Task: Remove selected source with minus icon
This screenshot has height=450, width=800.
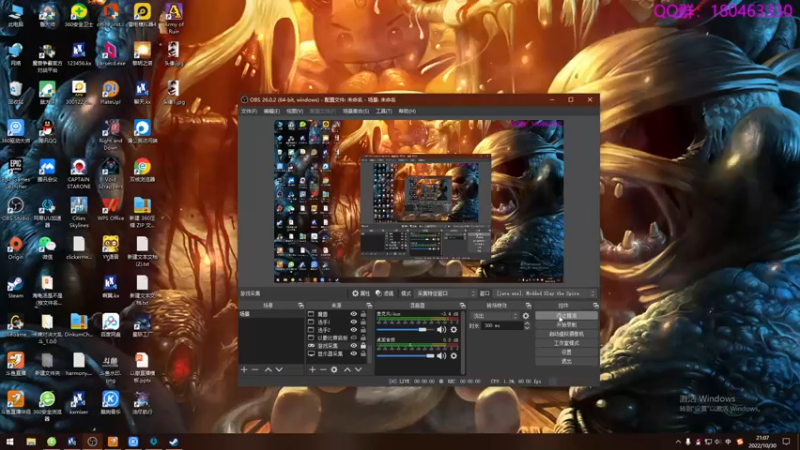Action: (x=323, y=369)
